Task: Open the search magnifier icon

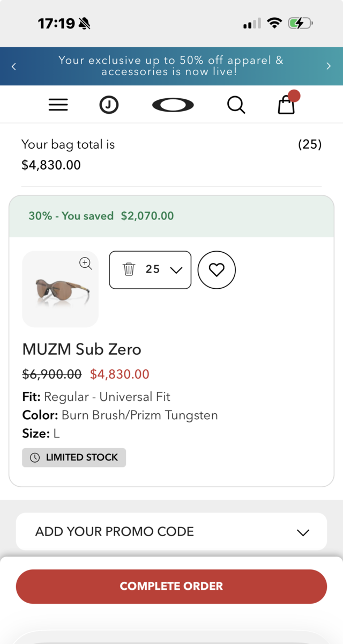Action: [x=236, y=105]
